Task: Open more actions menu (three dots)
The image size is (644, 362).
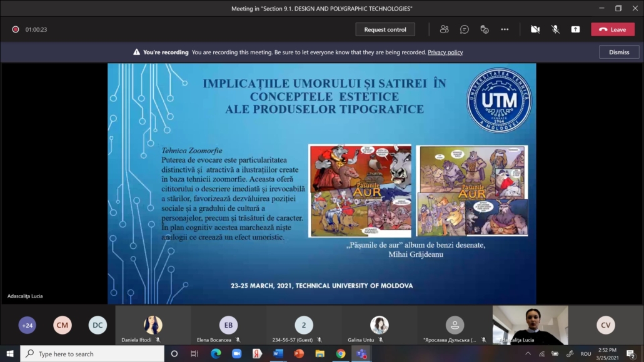Action: [505, 29]
